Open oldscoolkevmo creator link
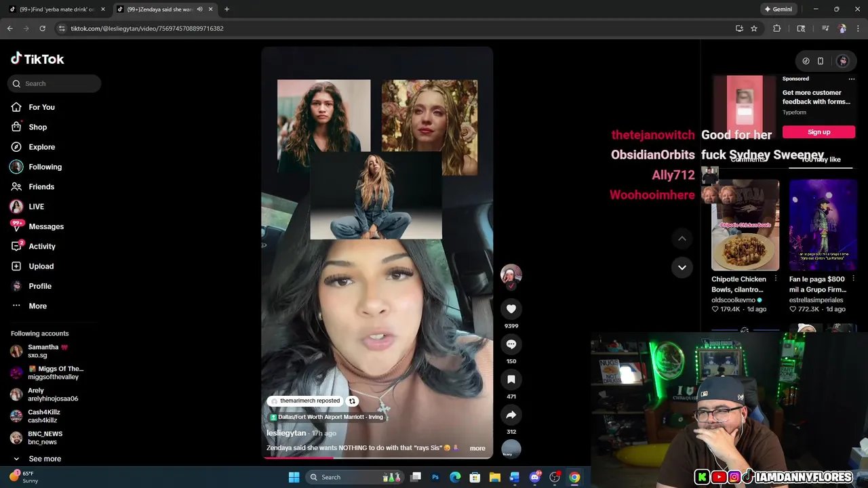The image size is (868, 488). (x=734, y=300)
